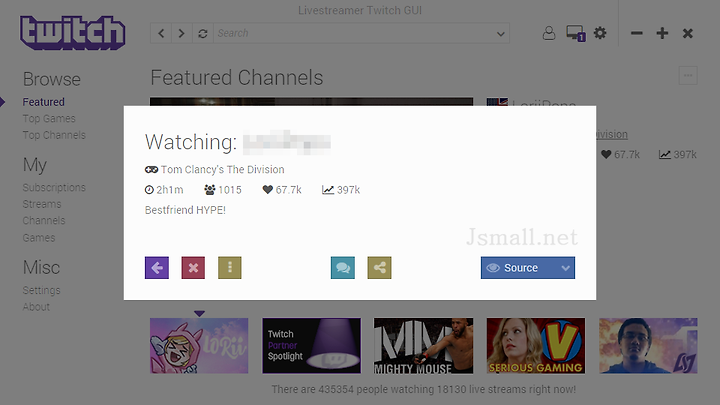Viewport: 720px width, 405px height.
Task: Close the stream with the red X button
Action: pos(193,268)
